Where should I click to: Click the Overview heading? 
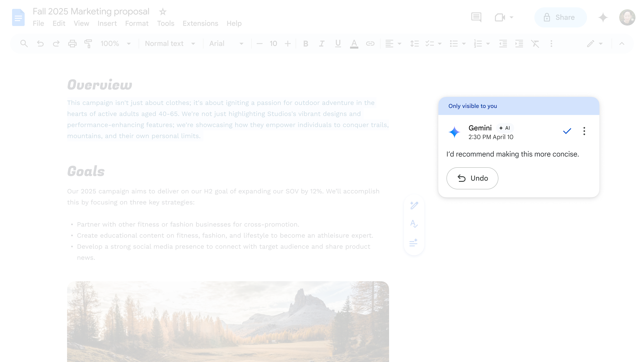tap(100, 85)
